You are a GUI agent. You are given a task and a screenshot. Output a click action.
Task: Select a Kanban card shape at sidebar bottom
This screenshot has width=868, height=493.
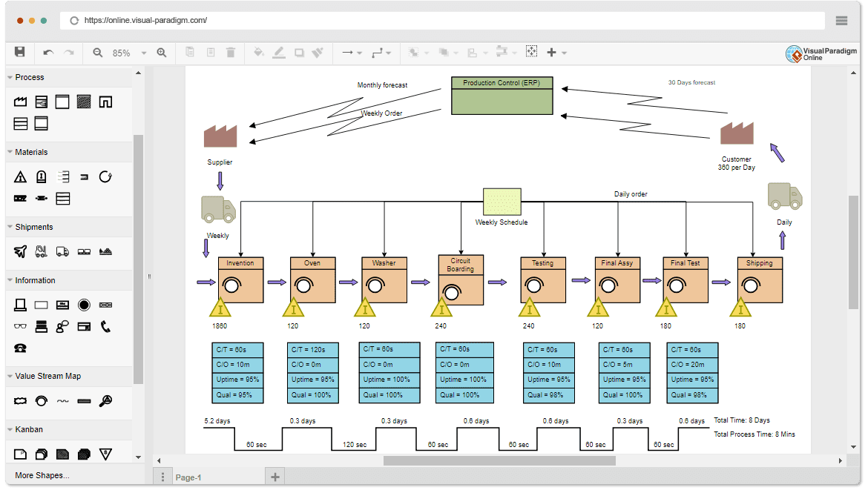coord(20,453)
